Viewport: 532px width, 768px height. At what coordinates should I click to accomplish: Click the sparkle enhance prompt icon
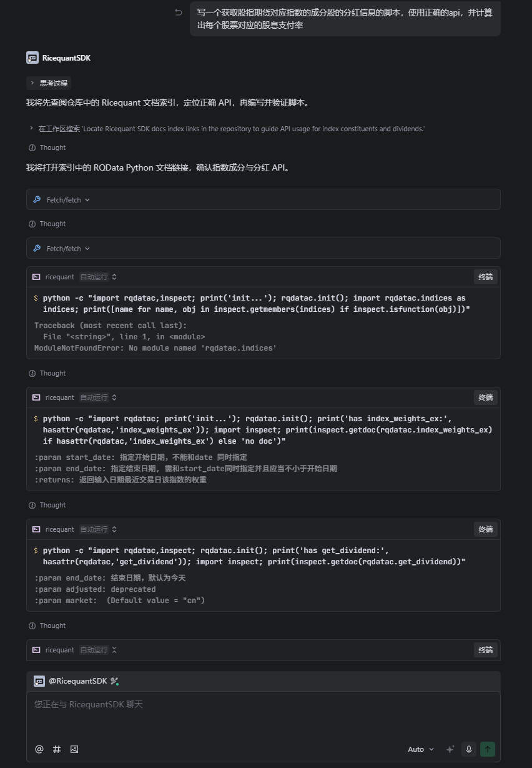click(450, 749)
